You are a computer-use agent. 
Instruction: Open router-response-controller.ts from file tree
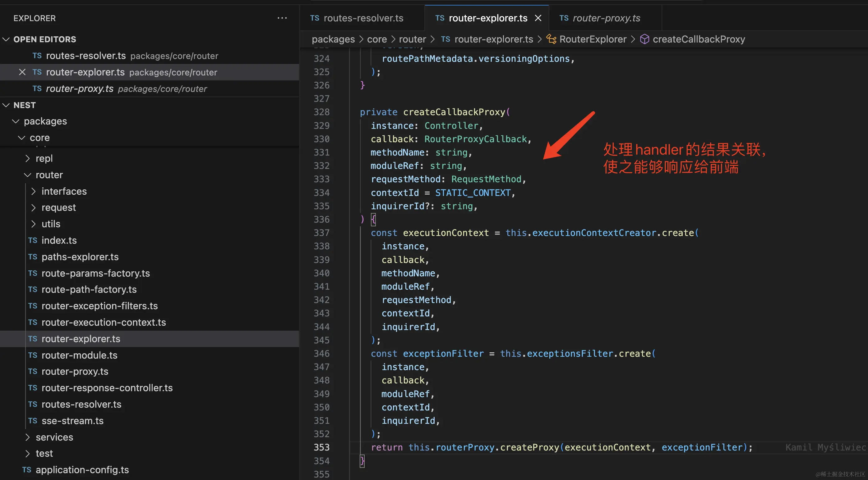(x=107, y=388)
